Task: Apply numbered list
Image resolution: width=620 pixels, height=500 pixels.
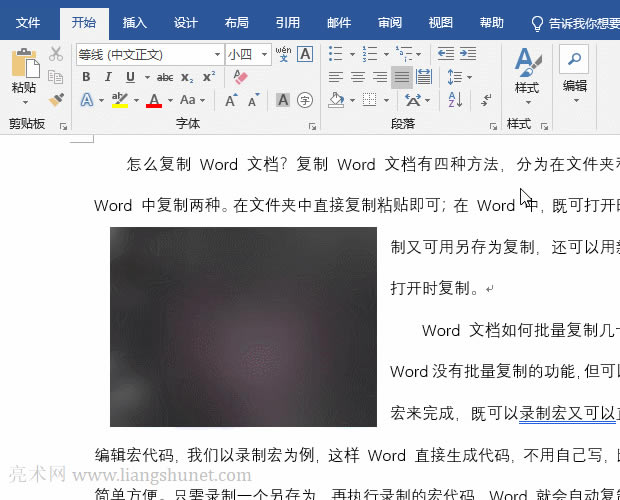Action: (x=370, y=54)
